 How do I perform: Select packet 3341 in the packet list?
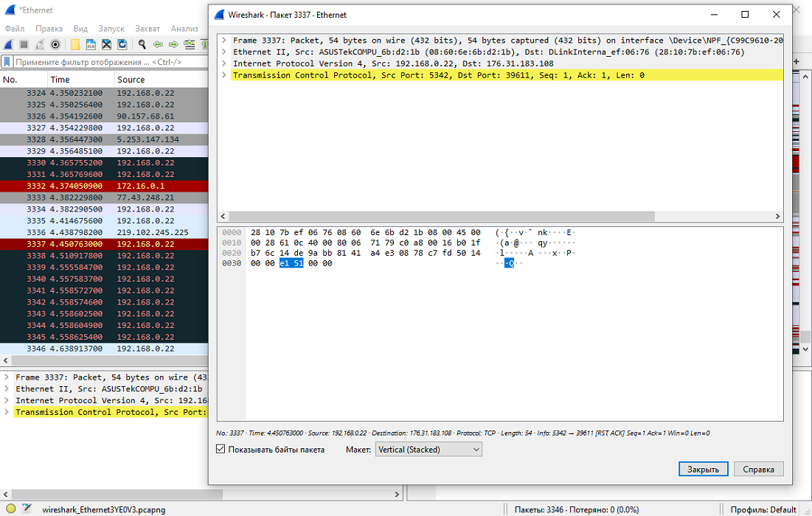coord(103,290)
